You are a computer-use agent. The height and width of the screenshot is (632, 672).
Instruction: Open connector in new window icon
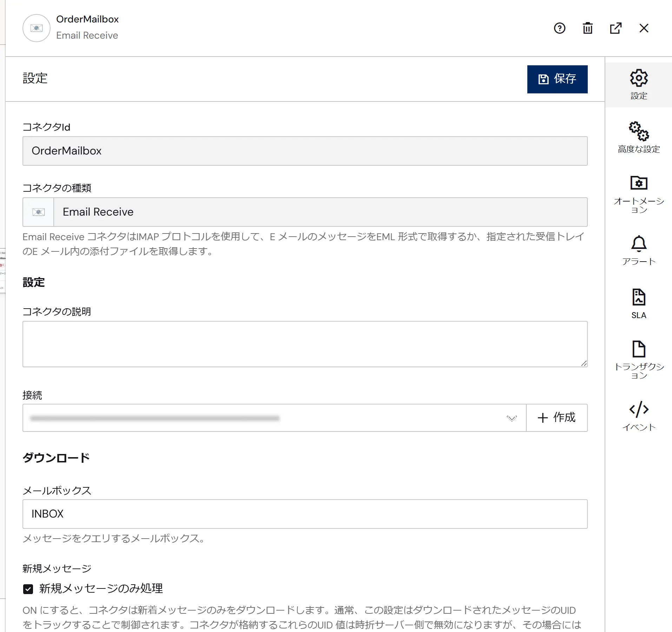click(x=615, y=28)
